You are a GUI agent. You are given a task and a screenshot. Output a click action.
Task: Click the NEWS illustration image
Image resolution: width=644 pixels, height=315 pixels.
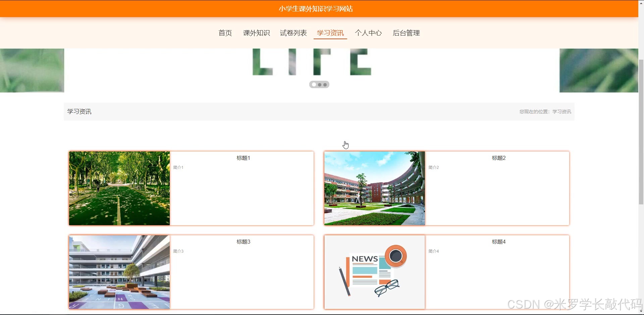click(374, 272)
